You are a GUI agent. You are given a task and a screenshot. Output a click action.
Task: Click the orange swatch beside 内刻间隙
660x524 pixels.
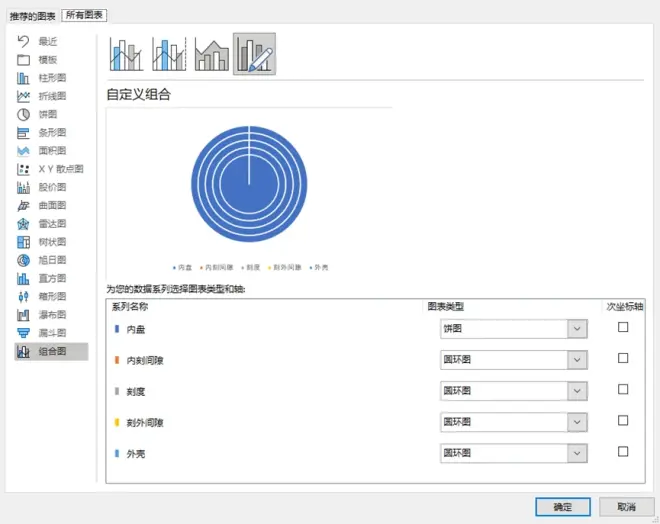click(x=117, y=360)
